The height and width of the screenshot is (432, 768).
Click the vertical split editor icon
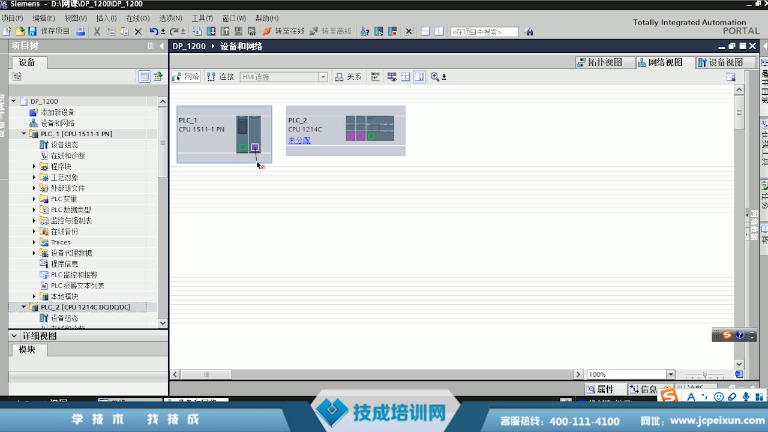tap(439, 31)
